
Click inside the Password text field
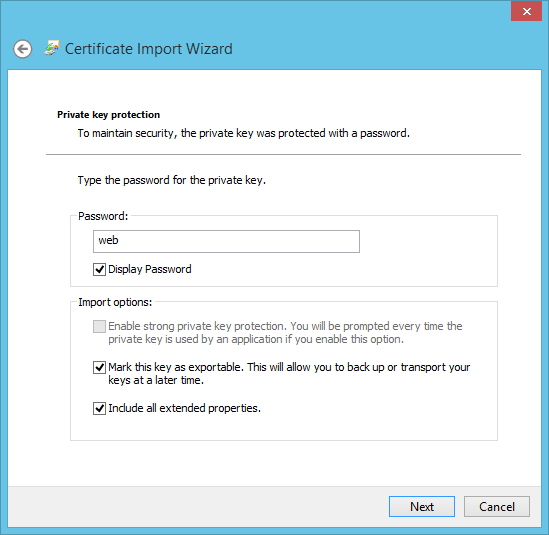(226, 241)
